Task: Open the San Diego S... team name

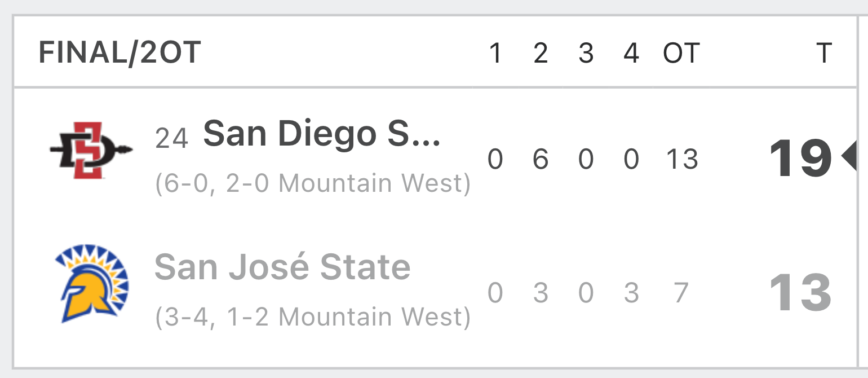Action: 322,134
